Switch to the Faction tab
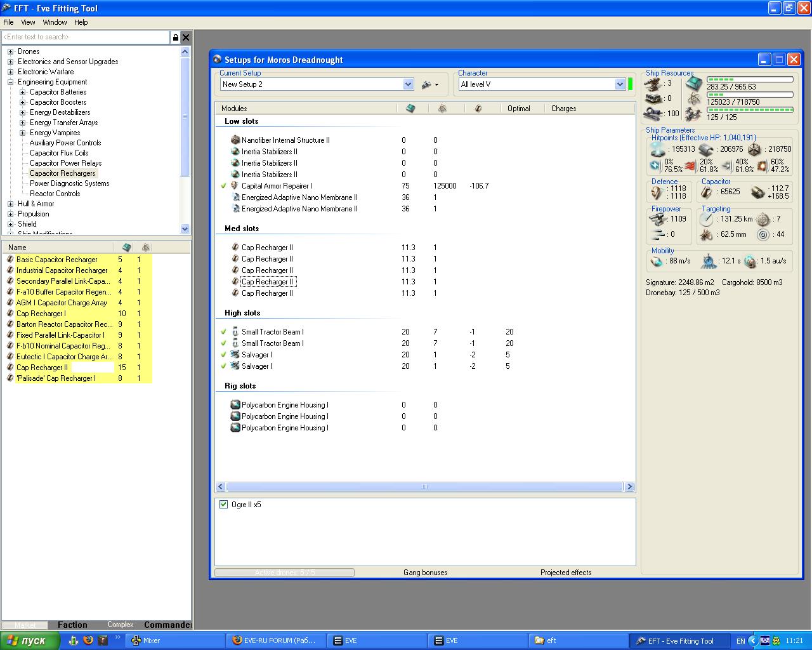The width and height of the screenshot is (812, 650). click(72, 625)
